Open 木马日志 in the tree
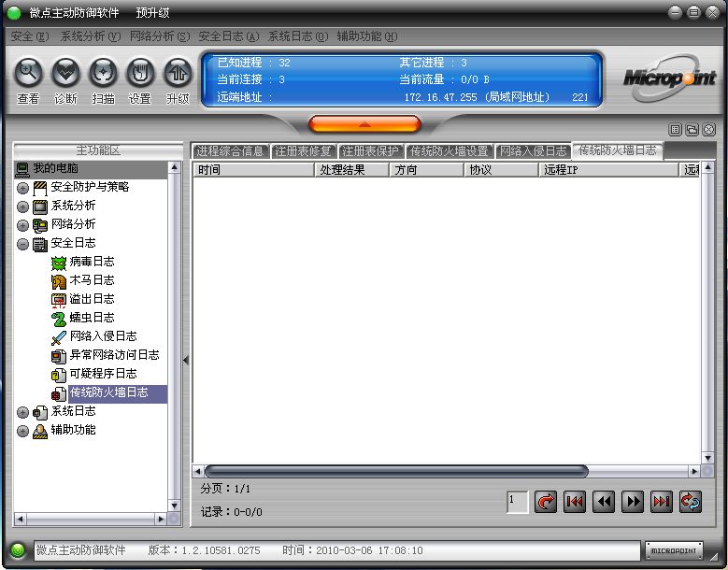Viewport: 728px width, 570px height. [x=92, y=280]
